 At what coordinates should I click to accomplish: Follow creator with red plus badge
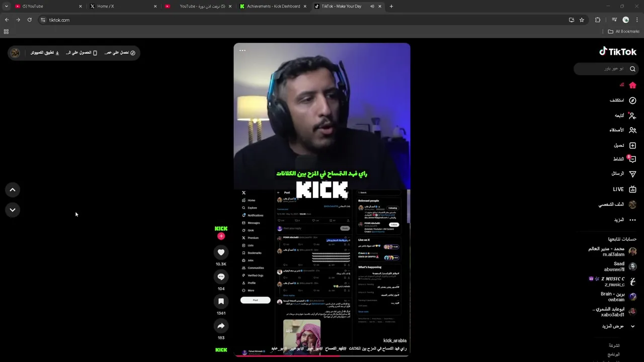pyautogui.click(x=221, y=236)
